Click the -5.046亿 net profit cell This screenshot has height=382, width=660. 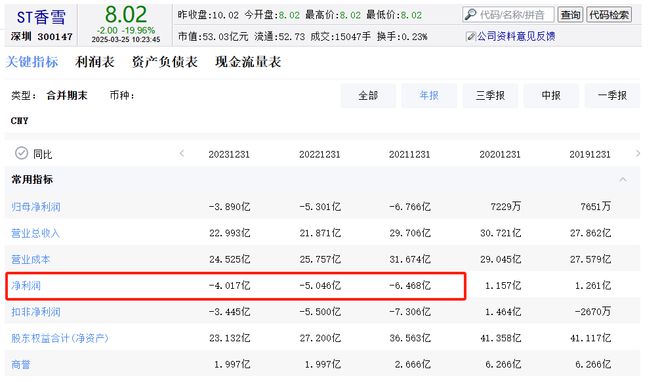320,286
